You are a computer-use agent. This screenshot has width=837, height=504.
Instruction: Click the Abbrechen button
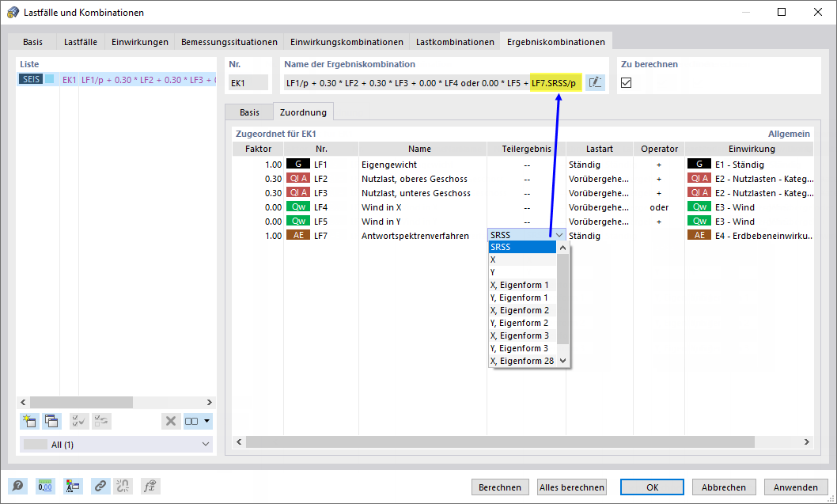coord(724,487)
